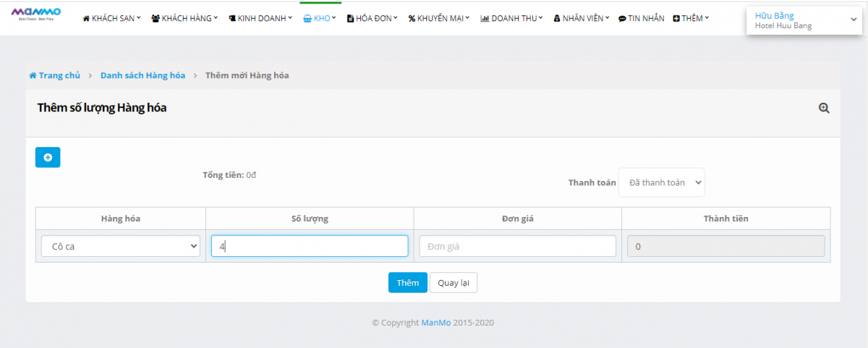Click the blue plus add-row button
The height and width of the screenshot is (348, 868).
[x=48, y=157]
